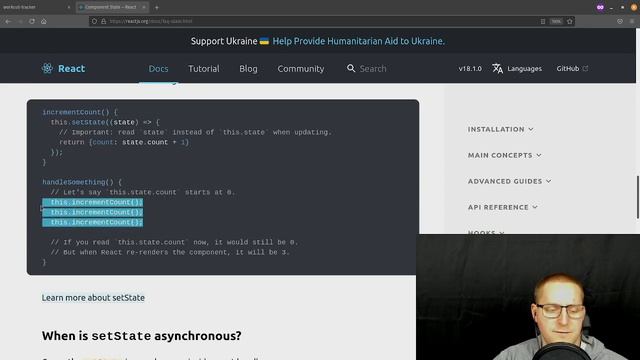Open the Pocket save icon in toolbar
Viewport: 640px width, 360px height.
[620, 21]
